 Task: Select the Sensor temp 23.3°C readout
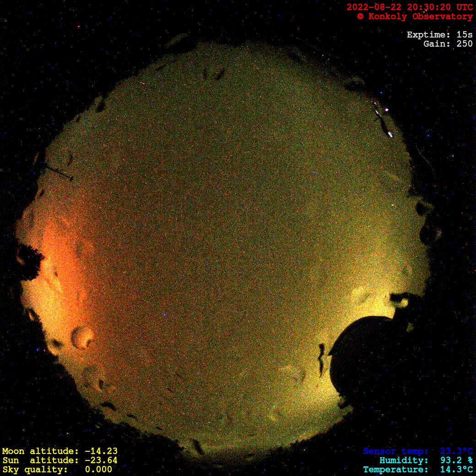(x=418, y=451)
